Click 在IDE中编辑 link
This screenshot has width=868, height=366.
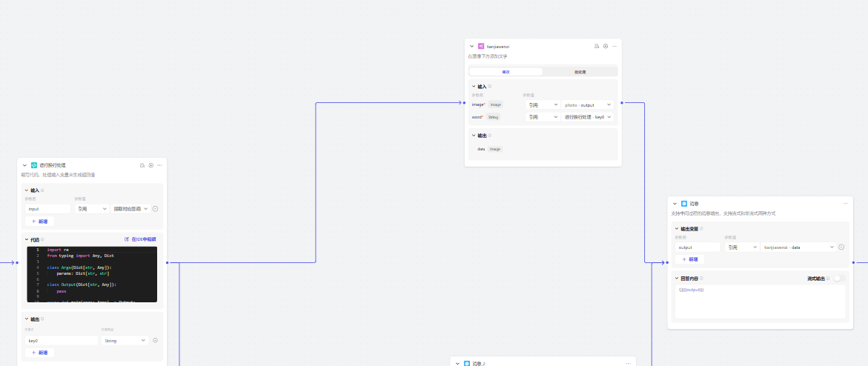click(141, 239)
